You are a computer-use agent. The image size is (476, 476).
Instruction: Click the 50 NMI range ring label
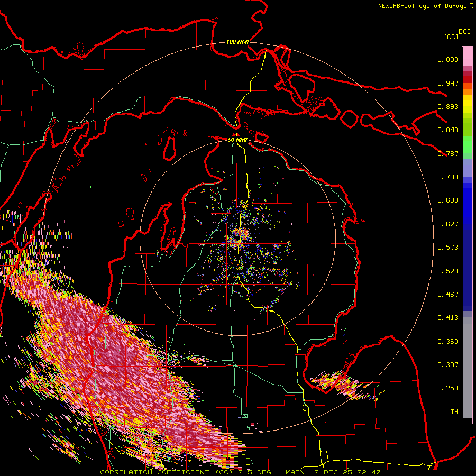(237, 140)
